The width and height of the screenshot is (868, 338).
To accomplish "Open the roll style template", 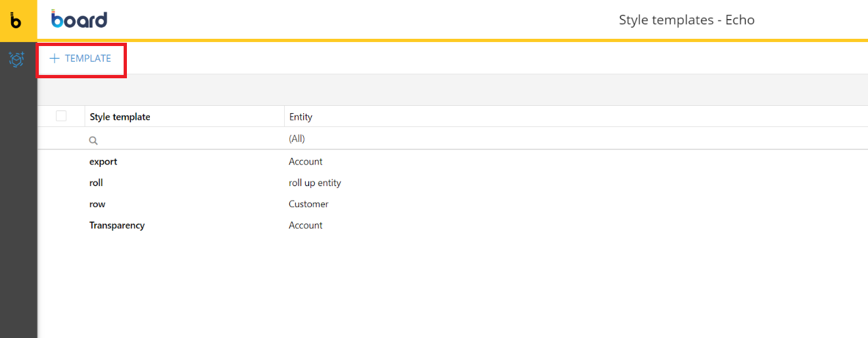I will click(x=96, y=183).
